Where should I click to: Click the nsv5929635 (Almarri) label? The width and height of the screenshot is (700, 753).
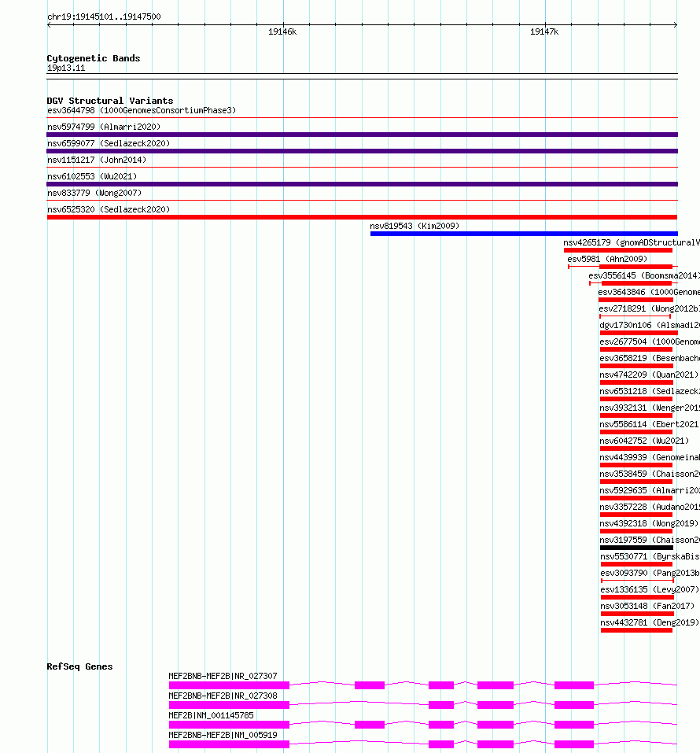click(x=650, y=490)
